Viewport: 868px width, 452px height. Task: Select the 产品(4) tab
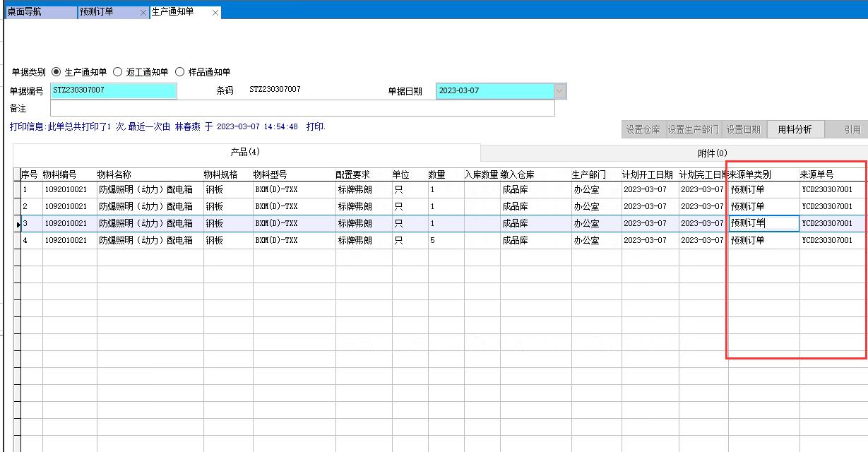[x=246, y=153]
